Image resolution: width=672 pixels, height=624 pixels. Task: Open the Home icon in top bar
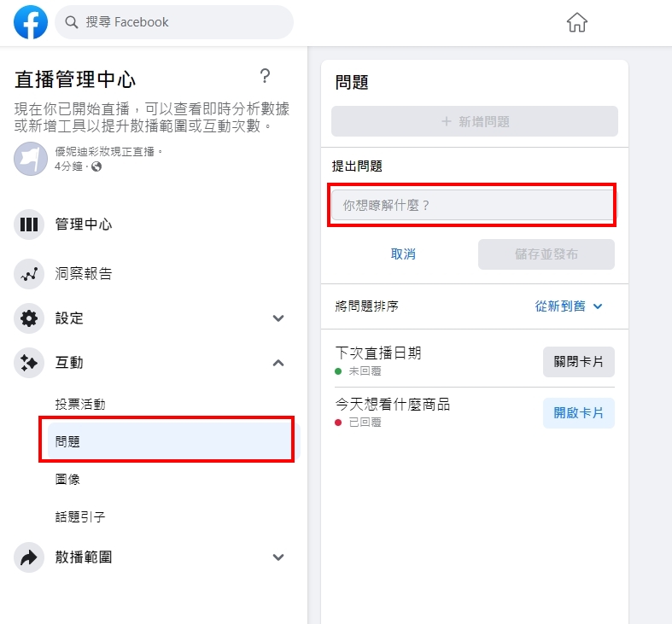tap(577, 23)
